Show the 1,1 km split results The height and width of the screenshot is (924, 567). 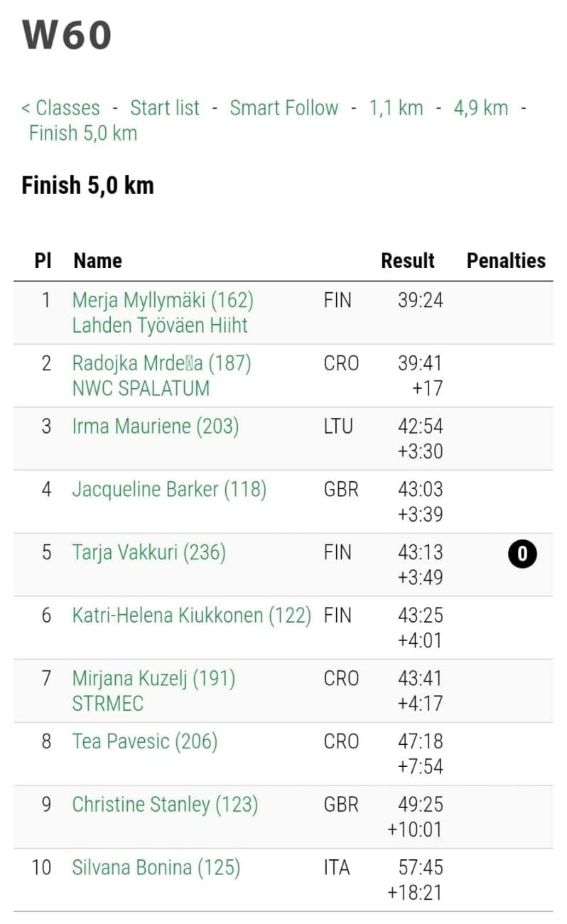coord(396,108)
